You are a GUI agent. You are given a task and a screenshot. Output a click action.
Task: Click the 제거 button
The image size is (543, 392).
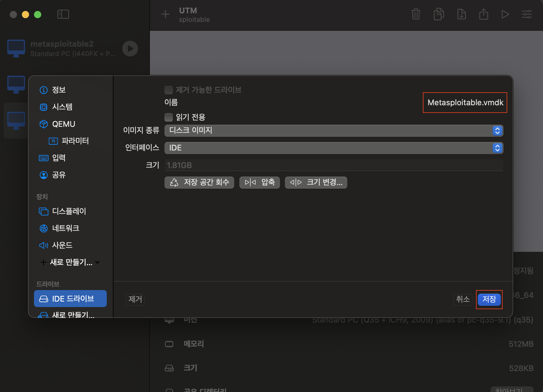tap(135, 299)
